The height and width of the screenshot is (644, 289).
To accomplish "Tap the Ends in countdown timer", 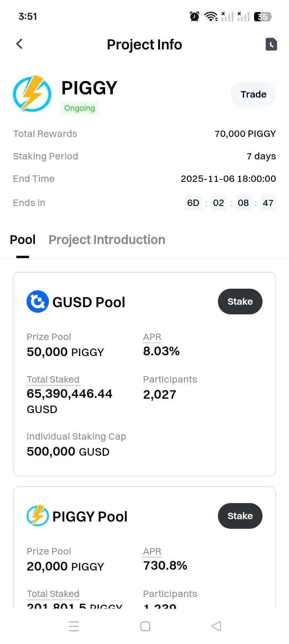I will 230,203.
